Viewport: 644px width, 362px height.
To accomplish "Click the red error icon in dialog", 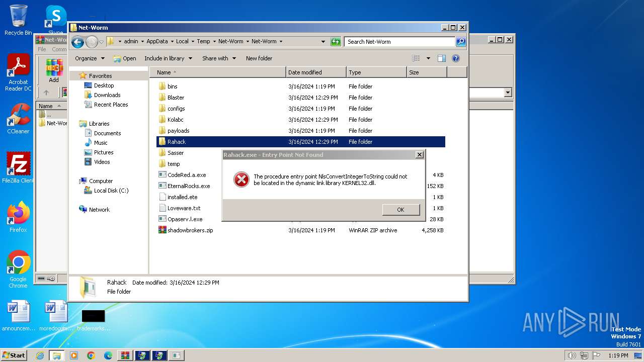I will point(242,179).
